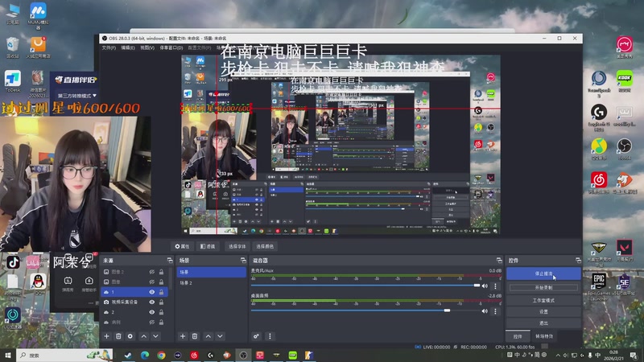Undock the 混音器 (Mixer) panel
The width and height of the screenshot is (644, 362).
(x=499, y=260)
